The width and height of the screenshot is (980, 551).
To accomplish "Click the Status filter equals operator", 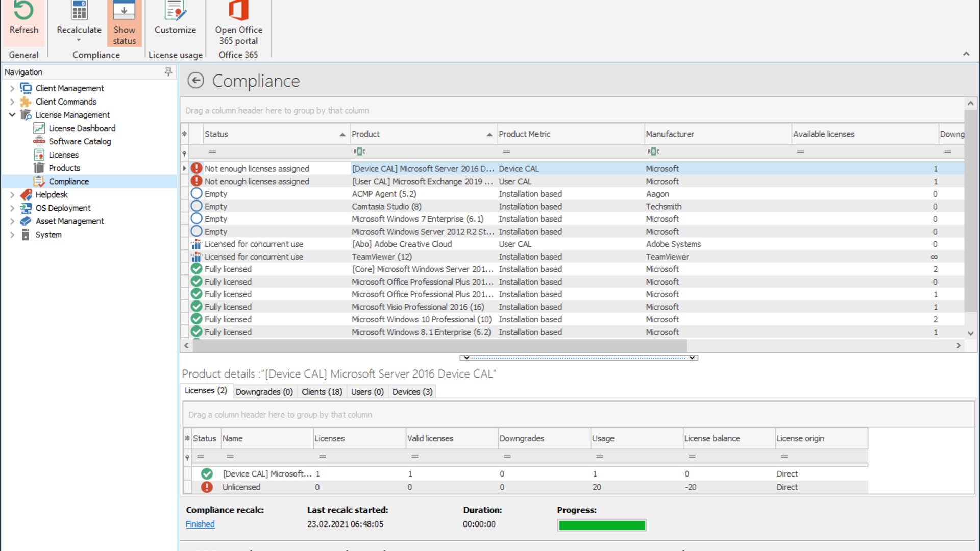I will (x=212, y=152).
